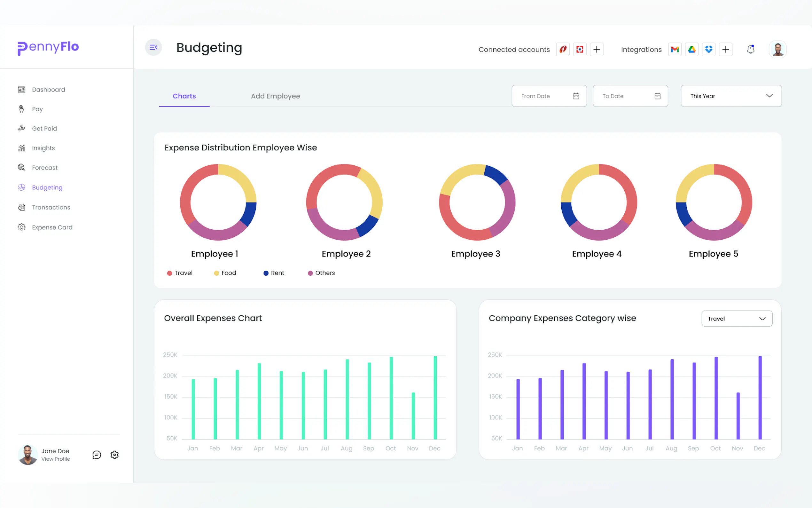Add a new connected account plus
Screen dimensions: 812x508
(x=597, y=49)
